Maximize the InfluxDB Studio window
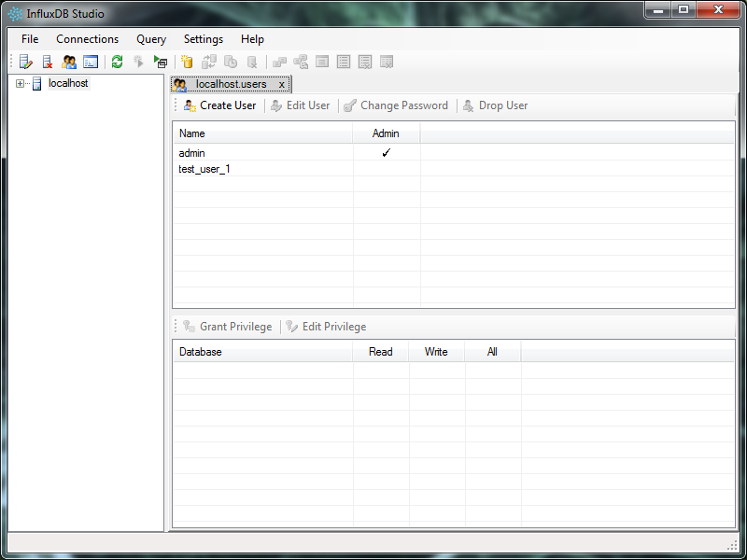The width and height of the screenshot is (747, 560). pos(684,10)
